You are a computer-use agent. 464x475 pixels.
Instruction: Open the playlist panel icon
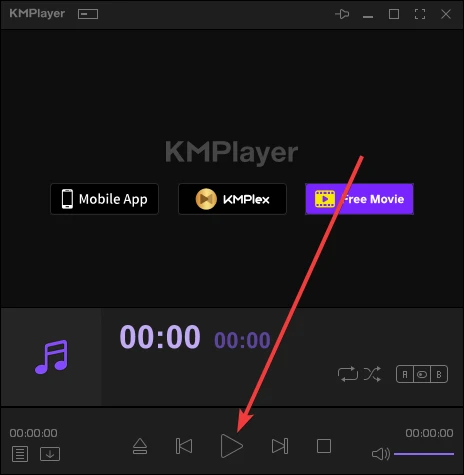pyautogui.click(x=20, y=454)
